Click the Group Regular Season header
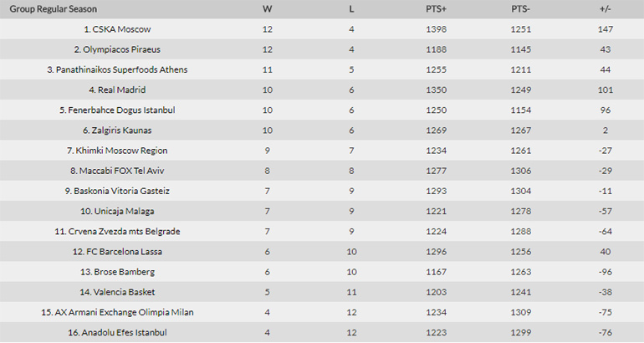Screen dimensions: 644x343 [52, 8]
